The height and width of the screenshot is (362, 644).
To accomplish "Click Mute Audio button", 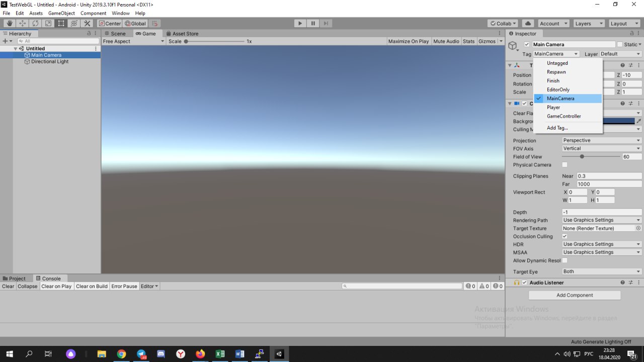I will tap(446, 41).
